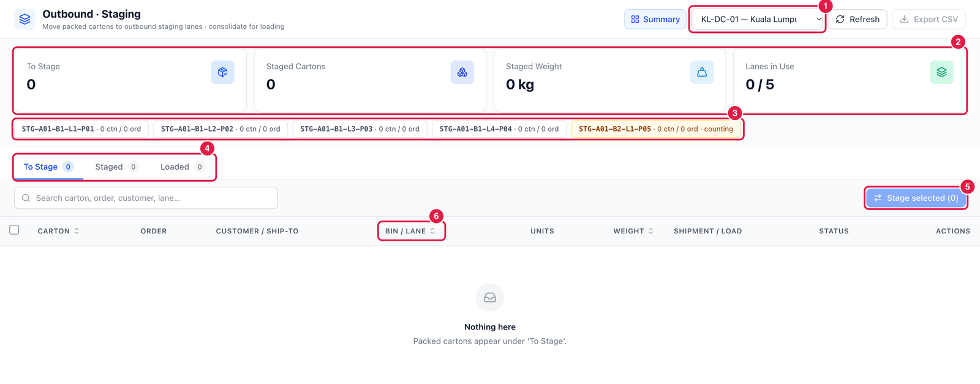The image size is (980, 384).
Task: Click the 0 kg staged weight value
Action: click(520, 85)
